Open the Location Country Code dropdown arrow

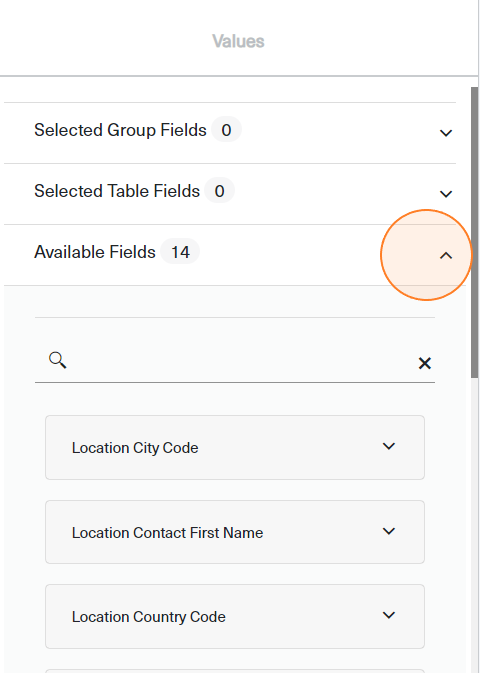[389, 615]
